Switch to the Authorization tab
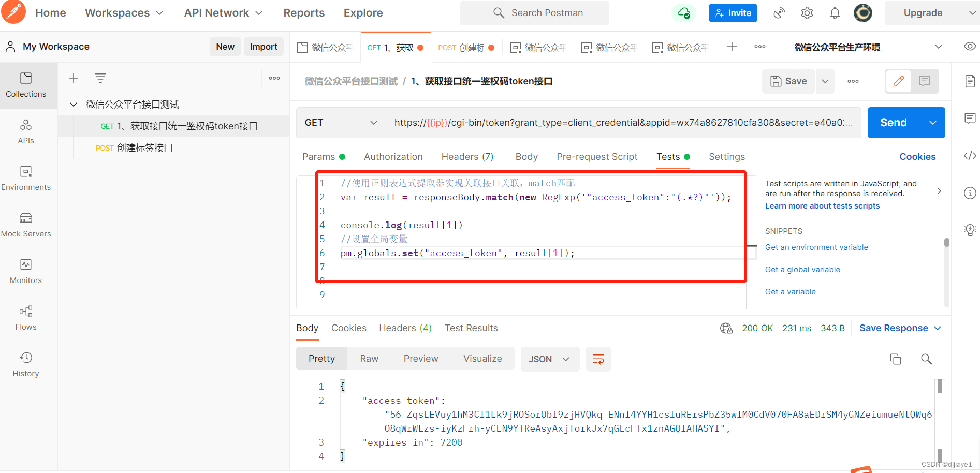The image size is (980, 473). (x=393, y=157)
